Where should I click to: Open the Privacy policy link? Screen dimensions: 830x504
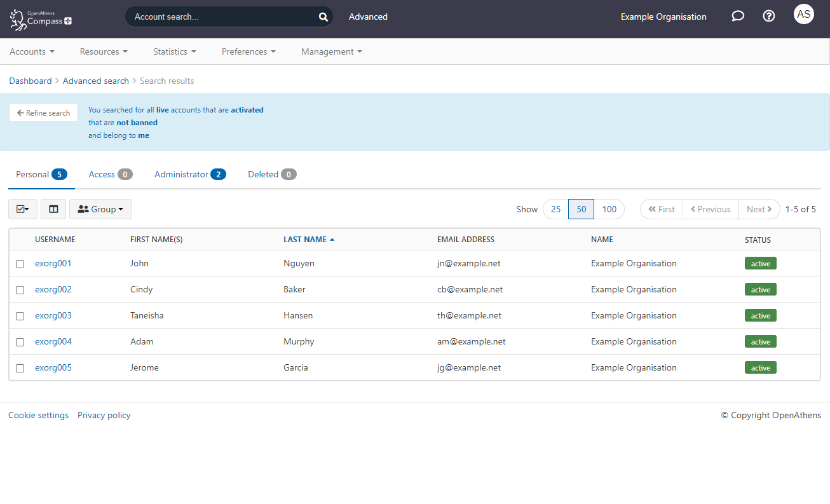coord(104,415)
